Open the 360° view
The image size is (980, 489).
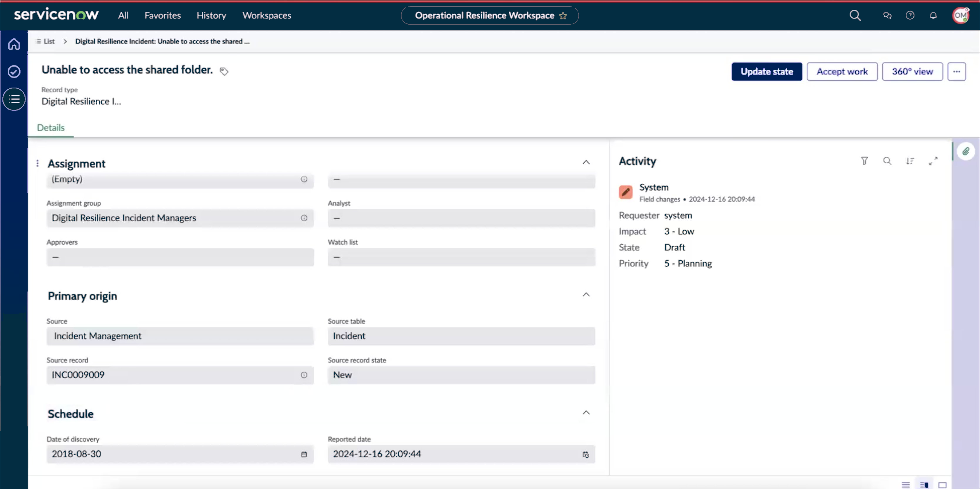(x=912, y=71)
